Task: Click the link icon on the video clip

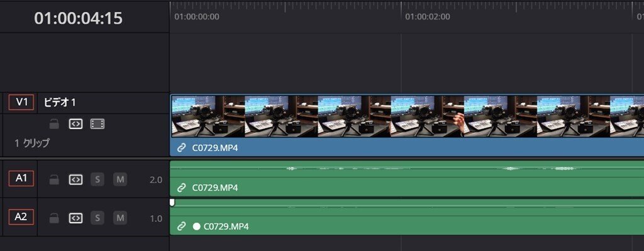Action: pos(182,148)
